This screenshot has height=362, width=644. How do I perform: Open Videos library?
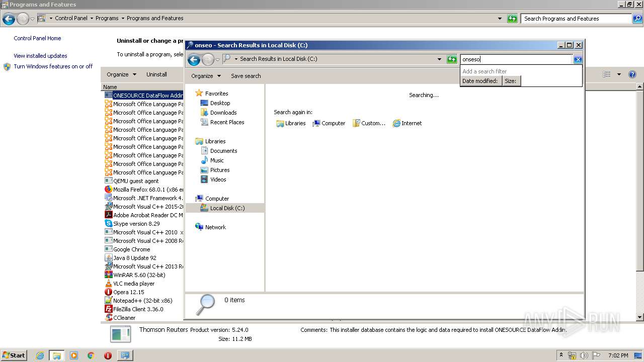click(x=218, y=179)
